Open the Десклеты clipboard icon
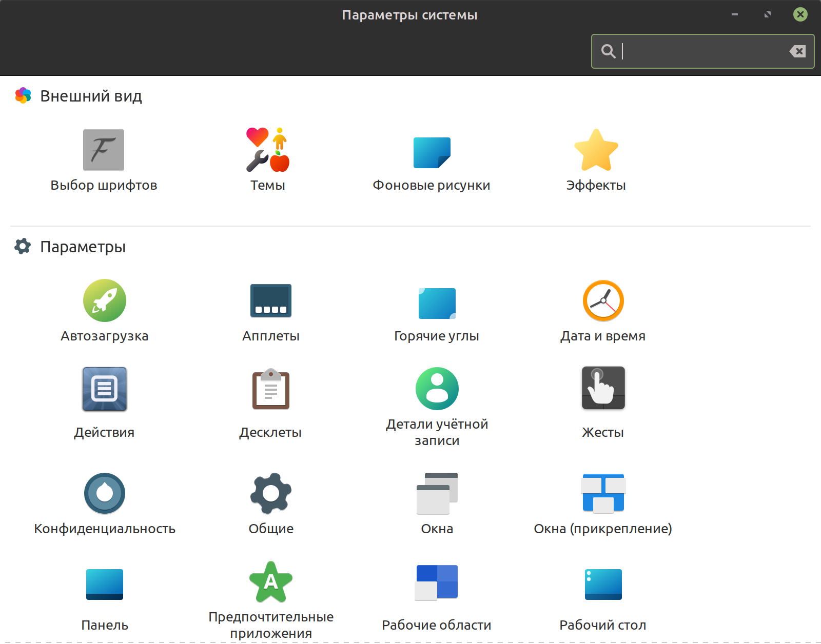Screen dimensions: 821x644 (x=271, y=389)
